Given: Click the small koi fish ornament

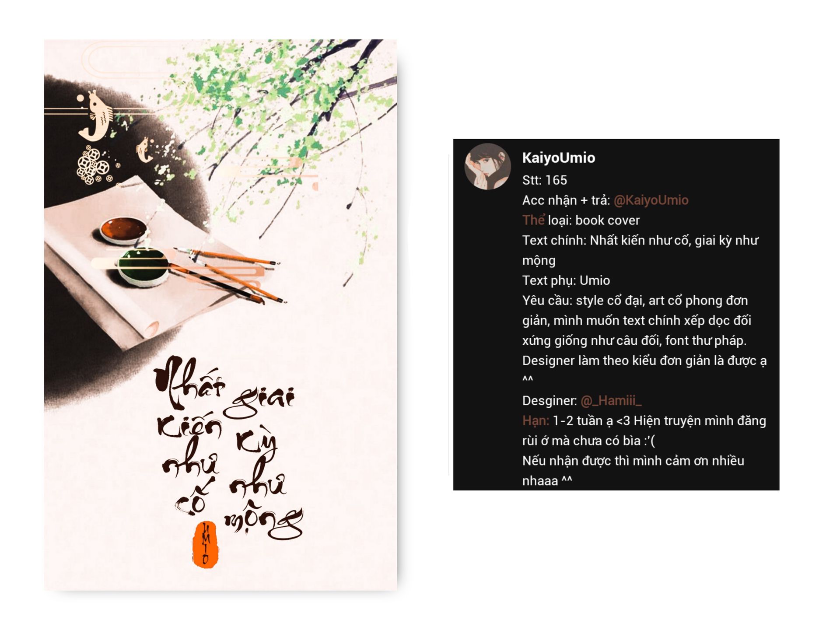Looking at the screenshot, I should pos(144,150).
